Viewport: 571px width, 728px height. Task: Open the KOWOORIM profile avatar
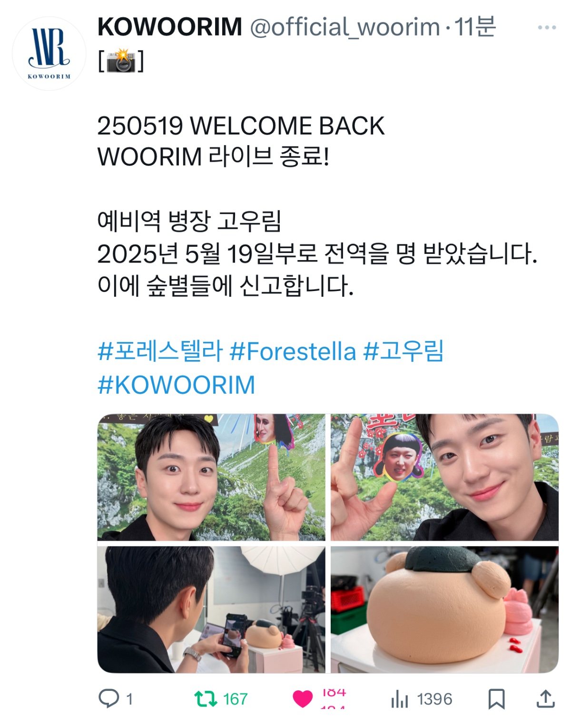pyautogui.click(x=49, y=53)
